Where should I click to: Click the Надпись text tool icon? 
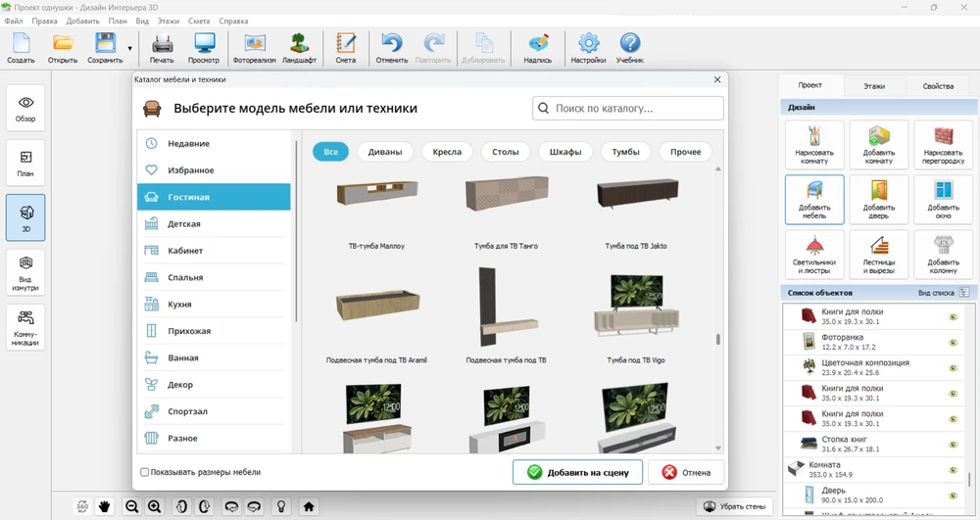pos(538,47)
